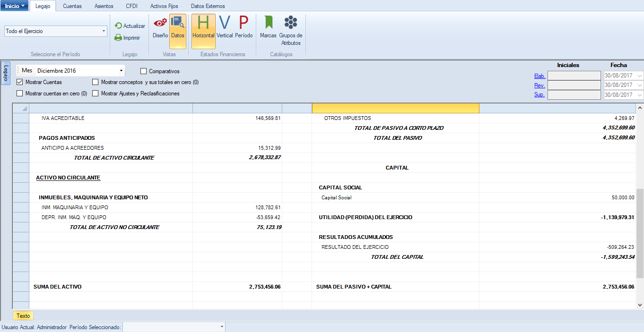Enable the Comparativos checkbox
This screenshot has width=644, height=332.
144,71
